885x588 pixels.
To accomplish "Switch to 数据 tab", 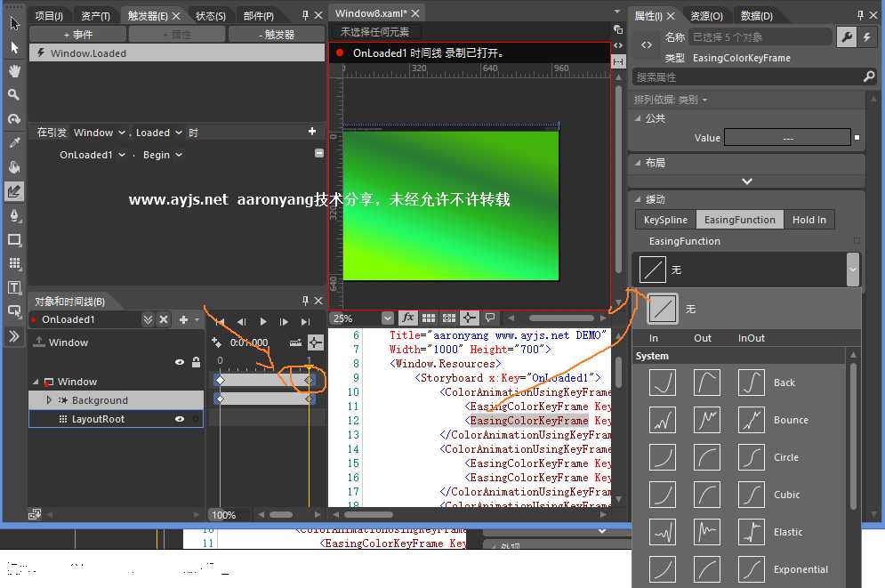I will coord(756,16).
